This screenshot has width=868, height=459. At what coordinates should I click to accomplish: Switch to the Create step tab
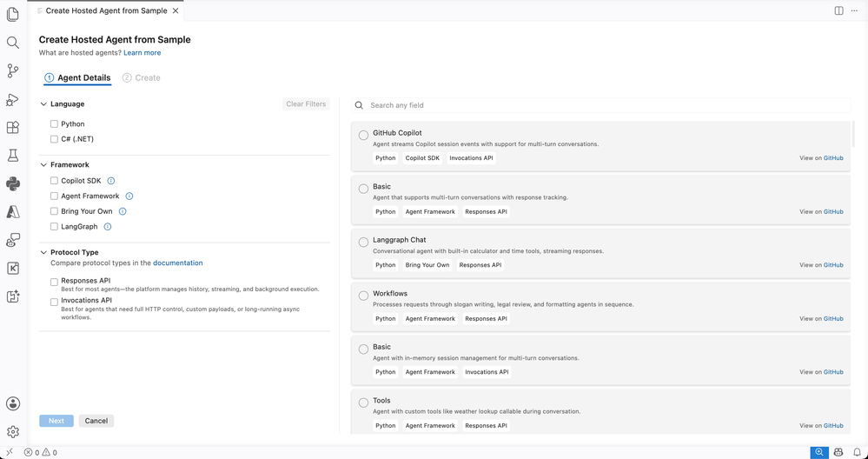(x=142, y=78)
